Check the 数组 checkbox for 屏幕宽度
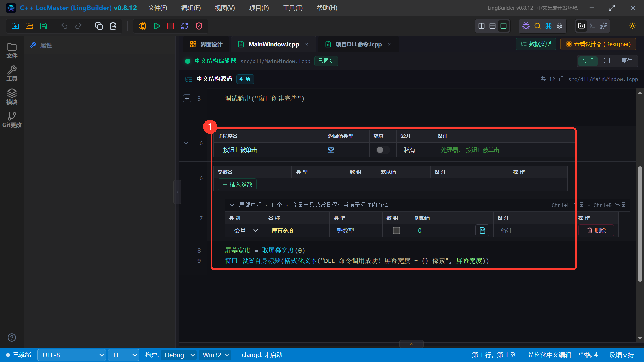 tap(396, 231)
